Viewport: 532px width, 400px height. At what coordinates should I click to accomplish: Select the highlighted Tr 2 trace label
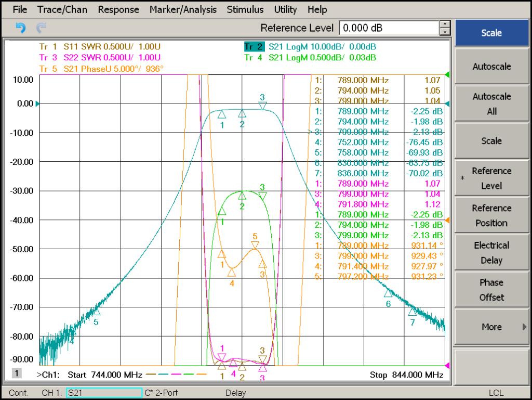[254, 46]
